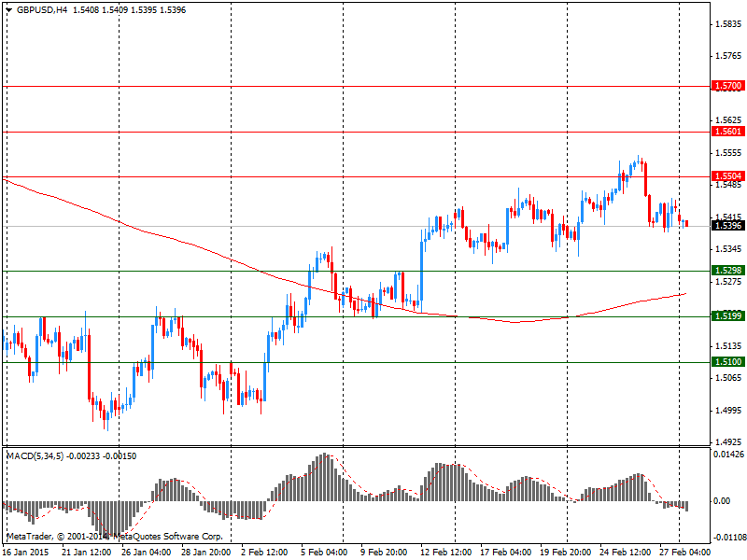
Task: Click the MACD scale value -0.01108
Action: point(729,538)
